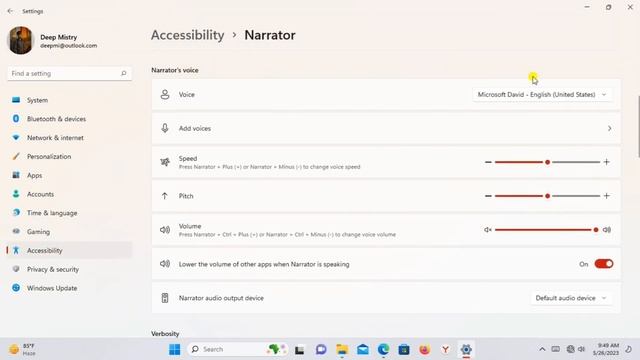This screenshot has height=360, width=640.
Task: Click the Voice person icon
Action: coord(165,94)
